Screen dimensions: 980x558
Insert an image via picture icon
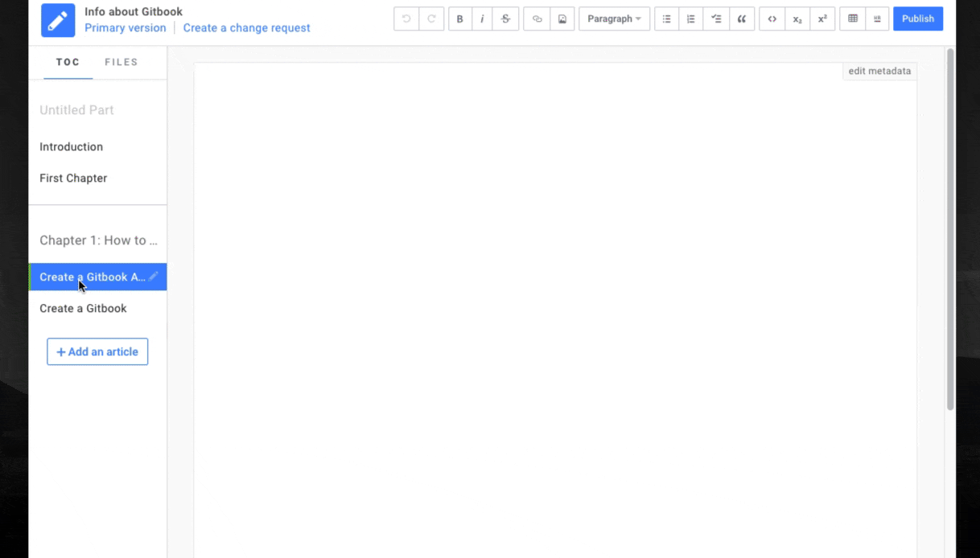(562, 18)
